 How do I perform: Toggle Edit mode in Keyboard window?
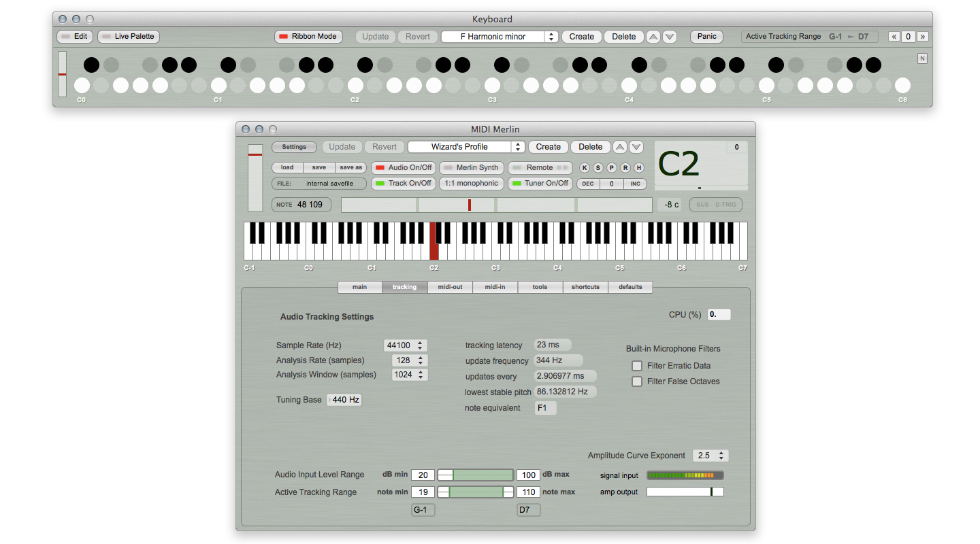(x=75, y=37)
